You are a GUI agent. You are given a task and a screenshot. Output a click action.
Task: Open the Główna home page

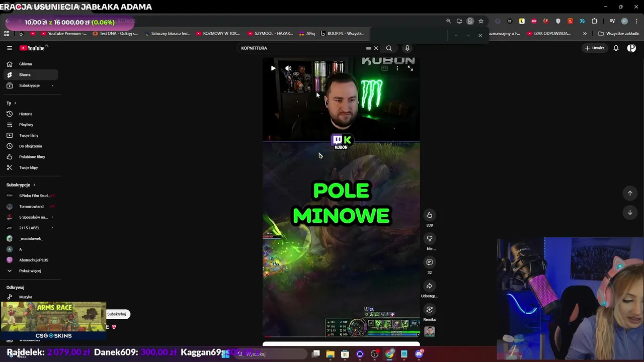tap(31, 64)
